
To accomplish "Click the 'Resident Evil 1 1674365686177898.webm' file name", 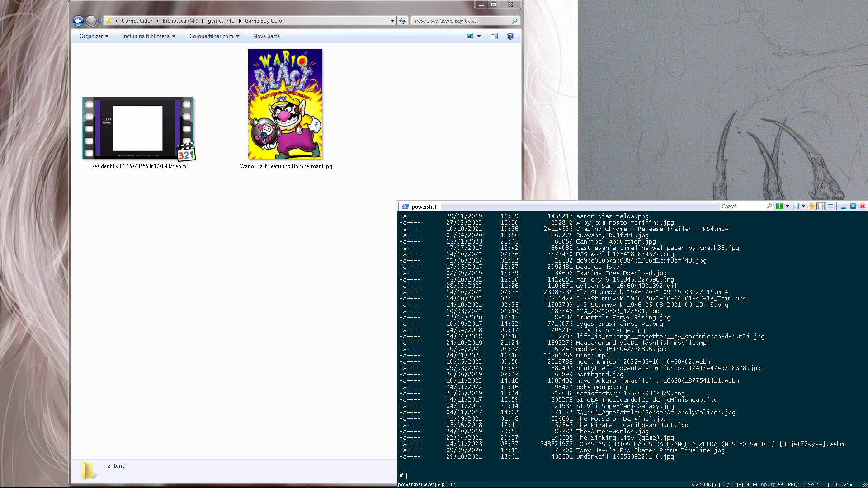I will (x=138, y=166).
